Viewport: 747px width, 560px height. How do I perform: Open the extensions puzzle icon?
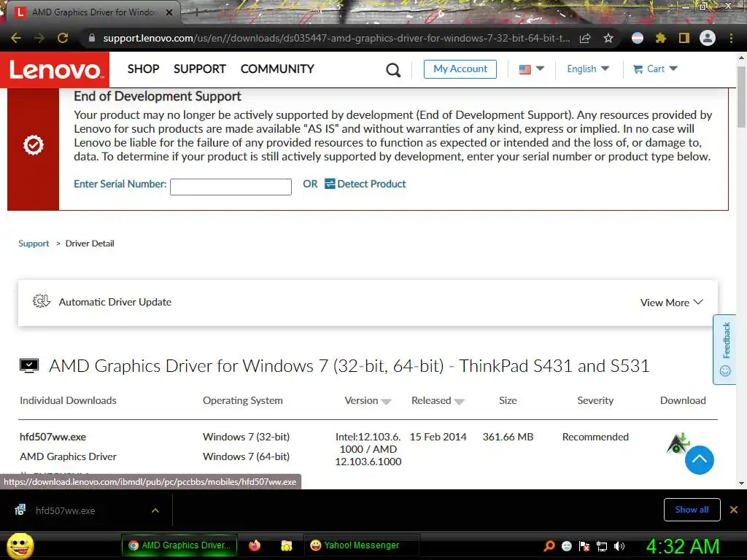click(x=661, y=38)
